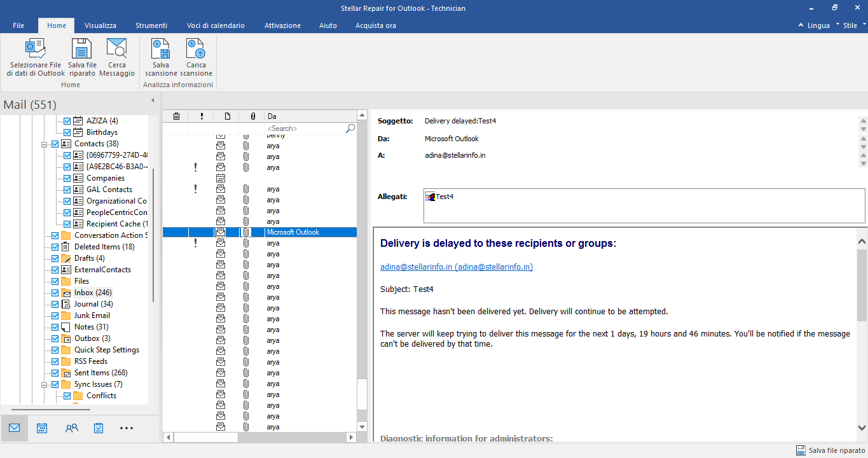Click Sent Items folder icon

(x=66, y=373)
